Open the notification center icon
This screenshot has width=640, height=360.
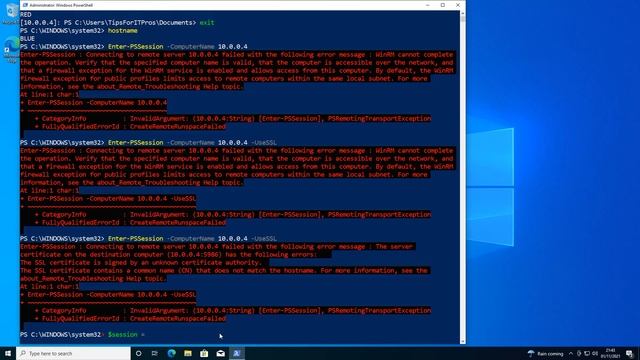(x=630, y=353)
